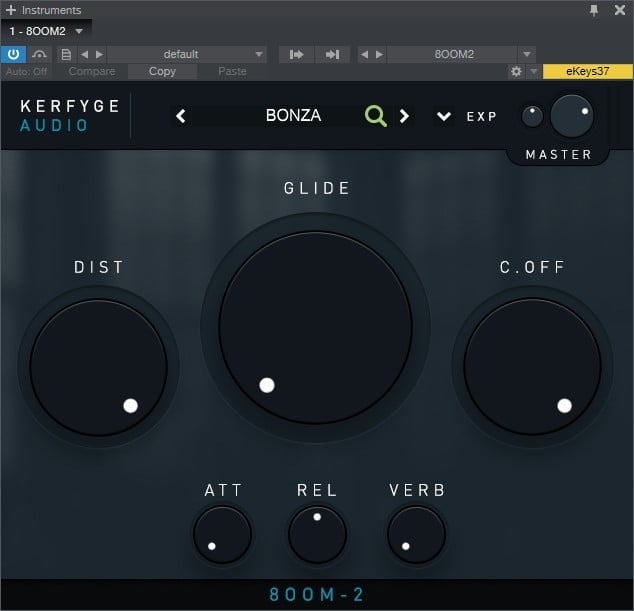Select the 1 - 8OOM2 instrument tab
The height and width of the screenshot is (611, 634).
coord(38,31)
